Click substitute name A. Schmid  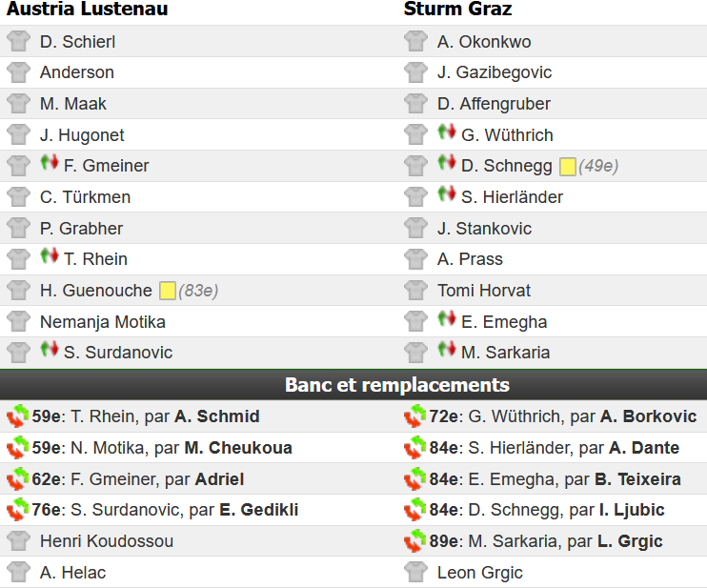(x=217, y=416)
